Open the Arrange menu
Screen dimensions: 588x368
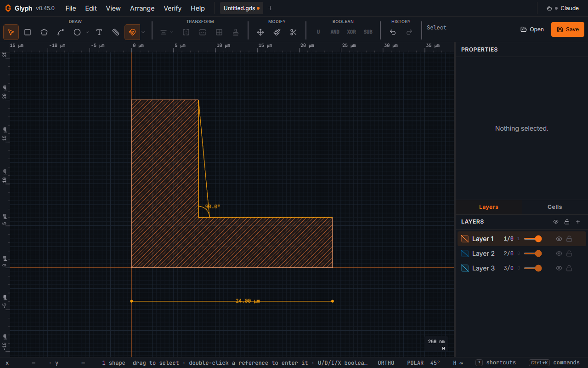point(142,8)
